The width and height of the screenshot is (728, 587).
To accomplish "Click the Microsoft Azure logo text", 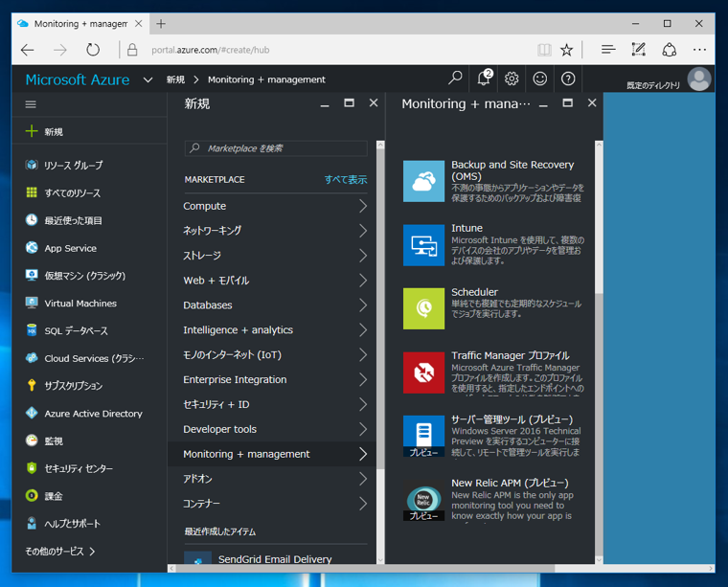I will click(x=78, y=79).
